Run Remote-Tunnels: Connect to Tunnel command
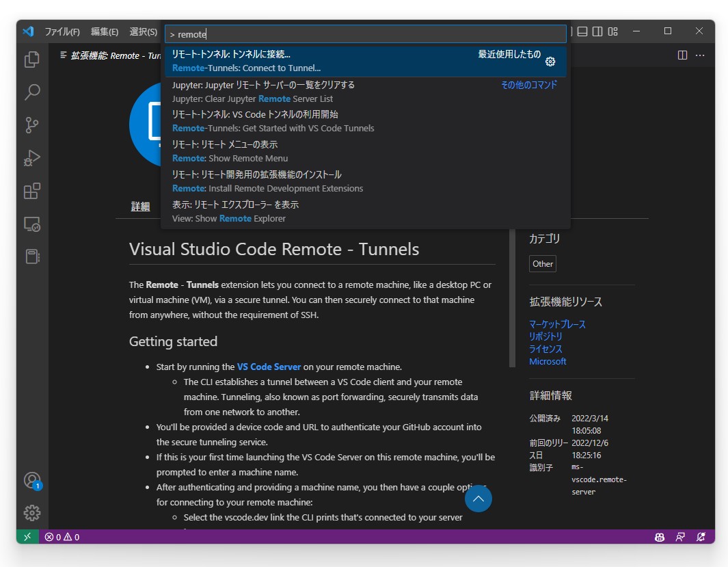The height and width of the screenshot is (567, 728). 366,62
